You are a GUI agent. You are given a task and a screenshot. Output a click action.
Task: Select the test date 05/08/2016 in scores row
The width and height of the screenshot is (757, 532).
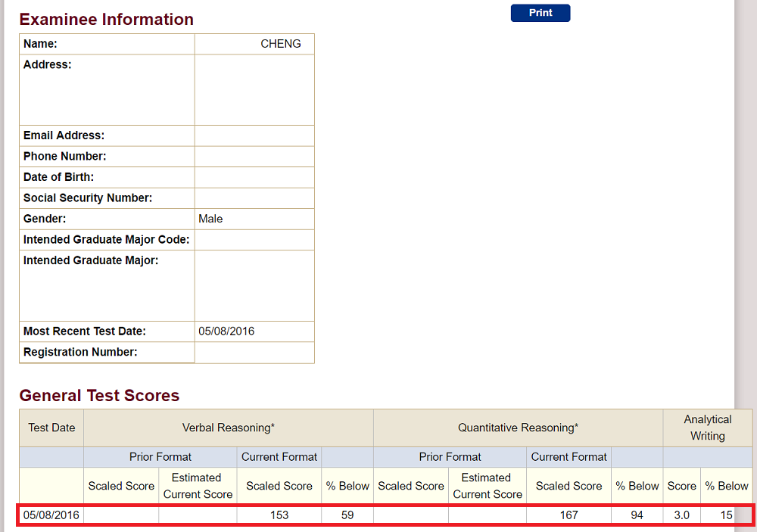pos(51,515)
